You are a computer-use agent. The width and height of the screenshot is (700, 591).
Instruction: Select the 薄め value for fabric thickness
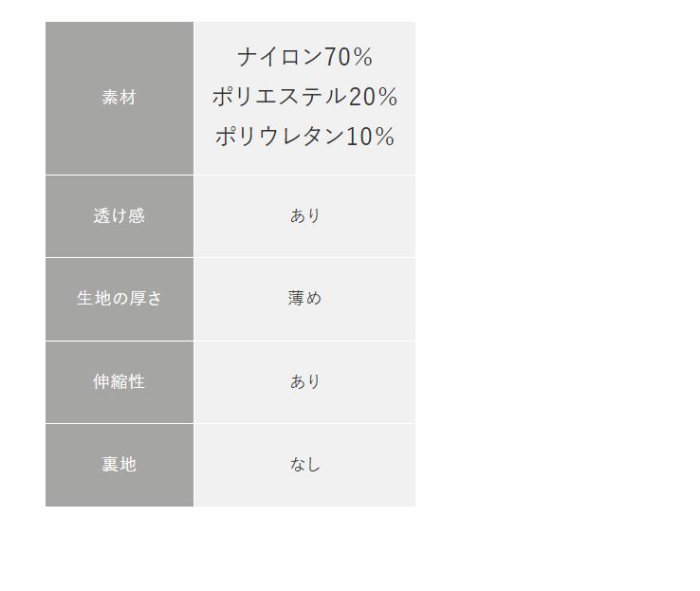(x=304, y=299)
